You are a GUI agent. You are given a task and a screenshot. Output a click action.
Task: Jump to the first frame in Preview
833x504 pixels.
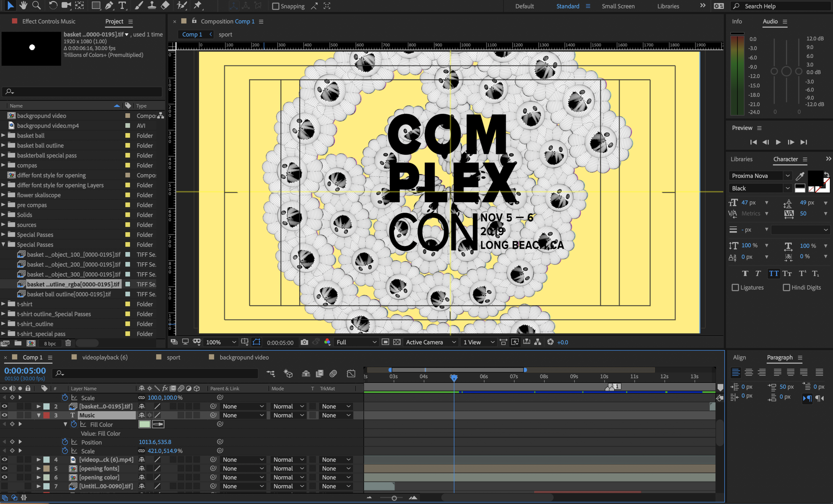(753, 142)
